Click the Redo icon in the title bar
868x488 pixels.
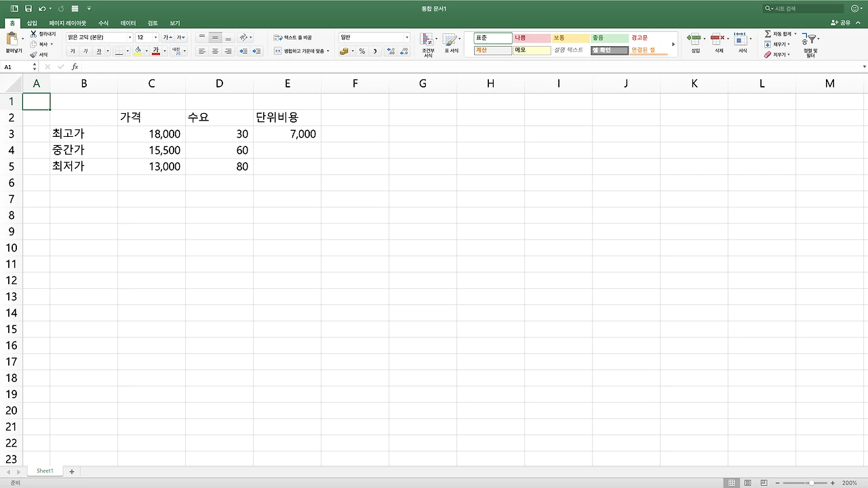[61, 9]
